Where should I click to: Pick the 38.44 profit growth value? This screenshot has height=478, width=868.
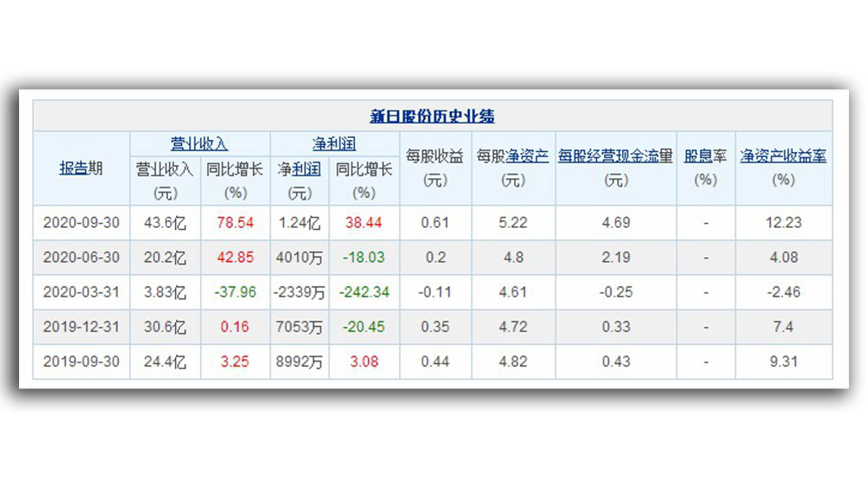tap(364, 223)
